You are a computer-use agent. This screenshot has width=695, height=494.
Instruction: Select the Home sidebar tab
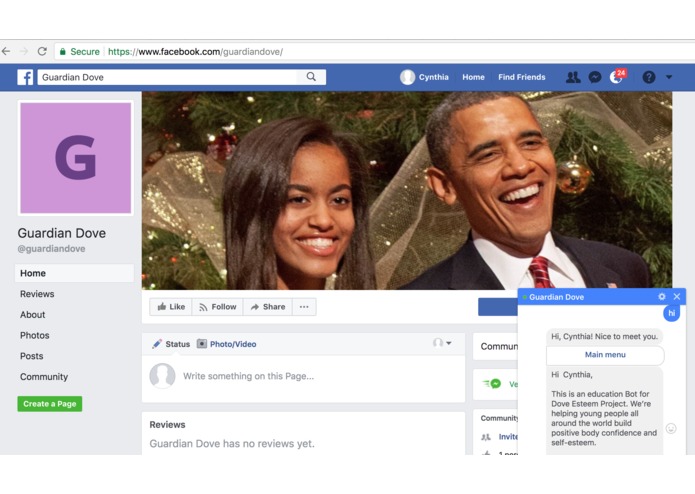(x=74, y=273)
